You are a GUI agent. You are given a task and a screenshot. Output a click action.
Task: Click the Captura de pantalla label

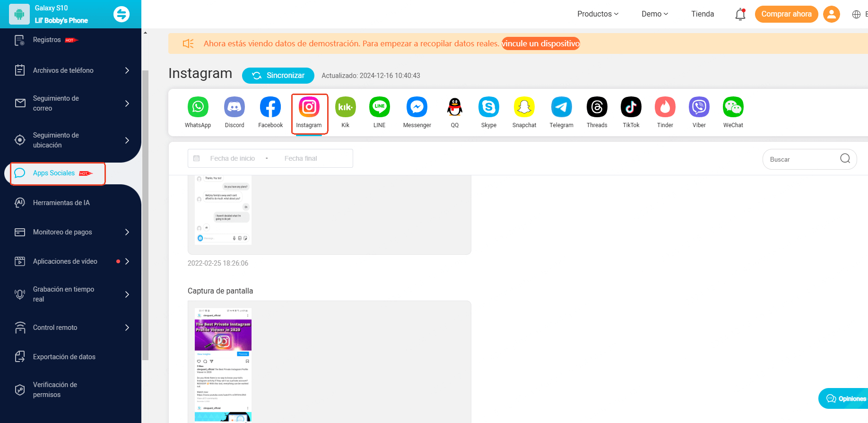(x=220, y=291)
